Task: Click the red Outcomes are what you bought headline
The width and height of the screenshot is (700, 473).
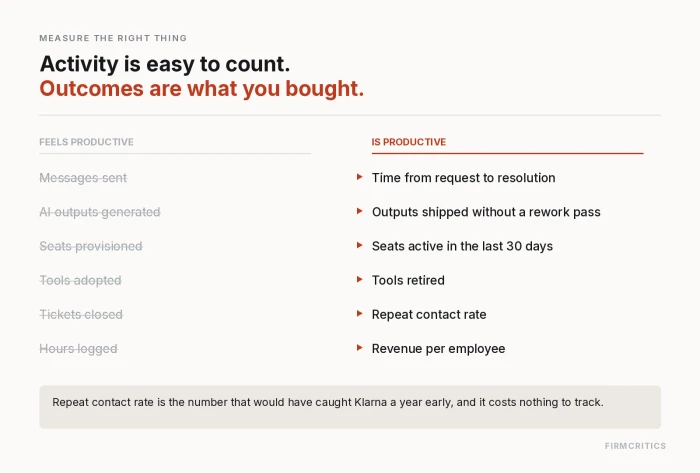Action: pyautogui.click(x=202, y=88)
